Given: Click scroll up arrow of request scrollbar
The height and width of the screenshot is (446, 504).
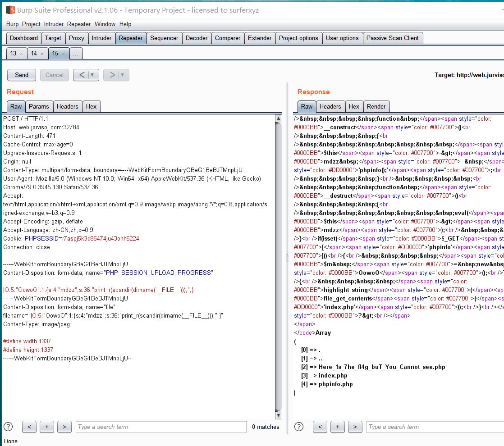Looking at the screenshot, I should (x=278, y=118).
